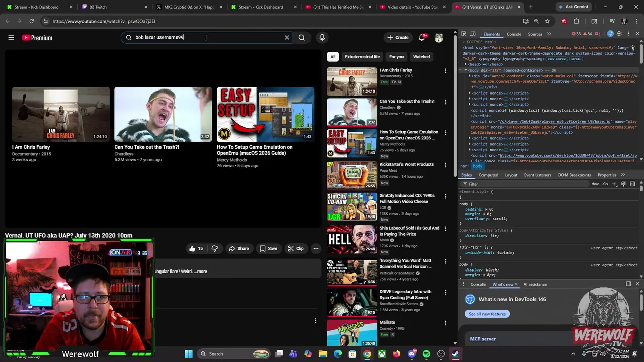Dislike the video with thumbs down
This screenshot has width=644, height=362.
(215, 248)
